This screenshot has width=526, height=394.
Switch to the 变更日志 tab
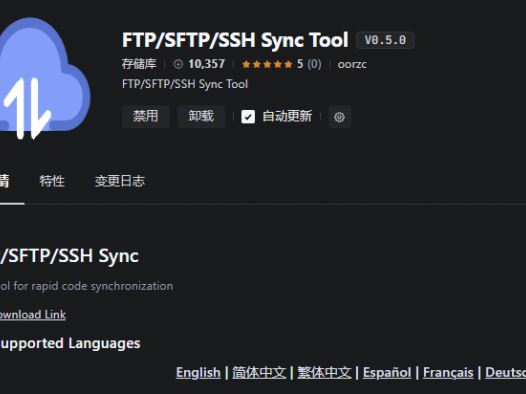120,181
